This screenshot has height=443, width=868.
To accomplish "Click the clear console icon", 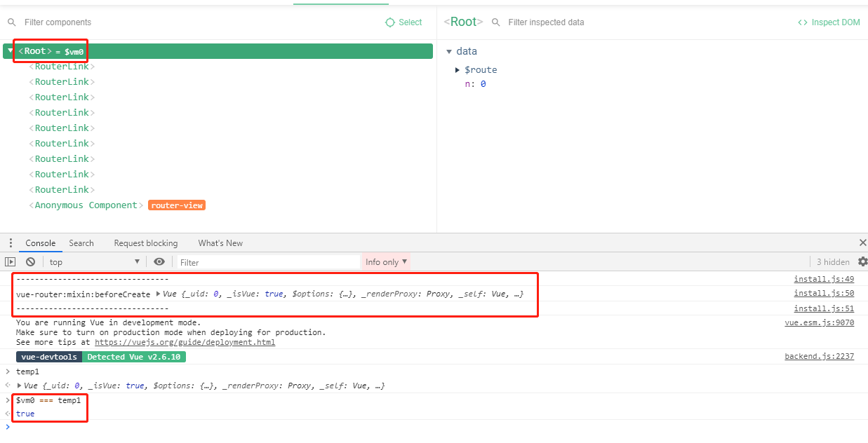I will pyautogui.click(x=30, y=261).
